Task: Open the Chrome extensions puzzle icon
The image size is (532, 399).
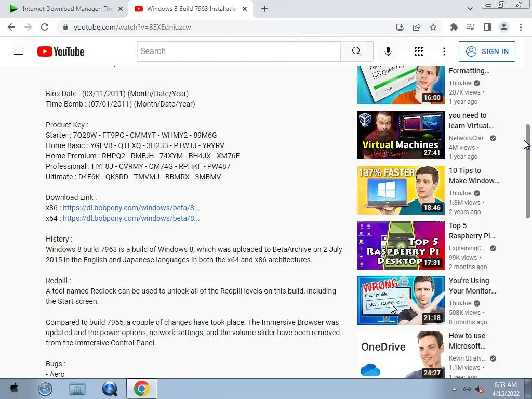Action: pyautogui.click(x=454, y=27)
